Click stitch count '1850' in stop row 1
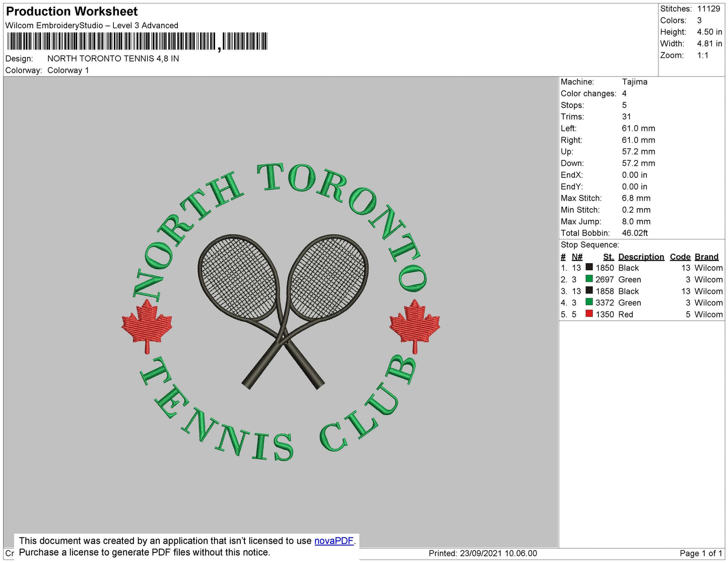This screenshot has height=563, width=728. (x=605, y=268)
